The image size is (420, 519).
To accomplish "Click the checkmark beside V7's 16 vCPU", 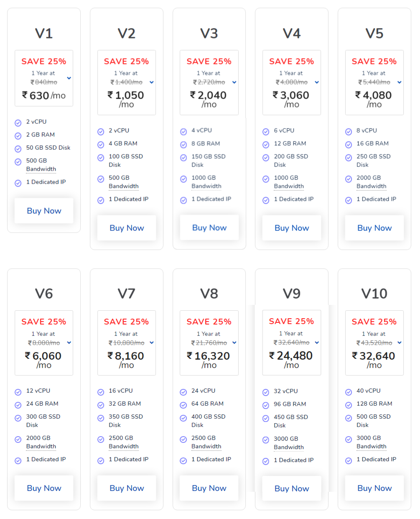I will (x=101, y=392).
